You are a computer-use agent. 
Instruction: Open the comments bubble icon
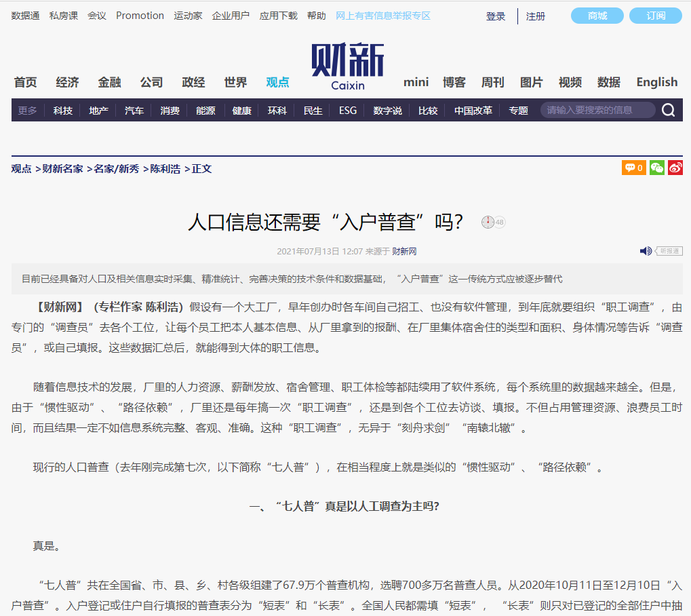pyautogui.click(x=633, y=168)
